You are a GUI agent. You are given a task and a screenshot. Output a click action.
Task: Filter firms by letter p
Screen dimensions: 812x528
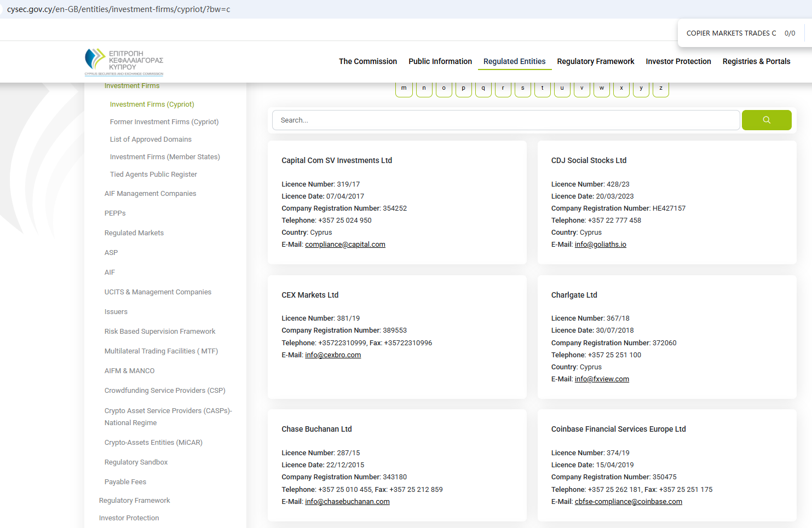(463, 89)
